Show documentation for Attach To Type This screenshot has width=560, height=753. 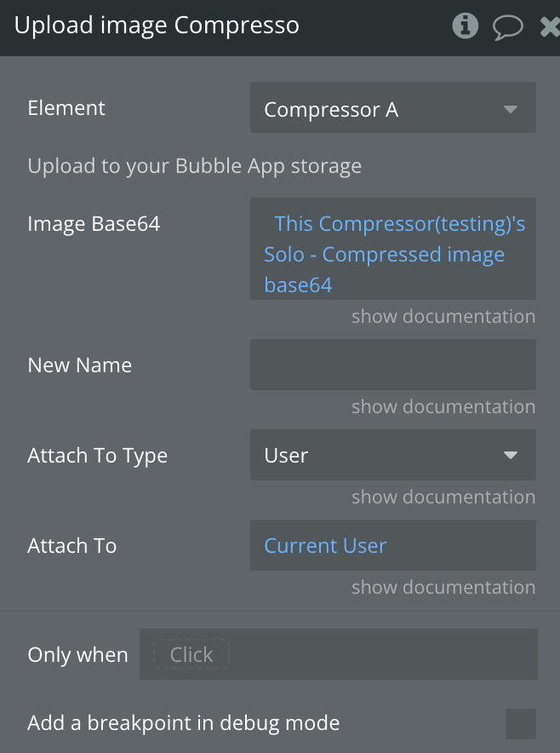pos(443,497)
